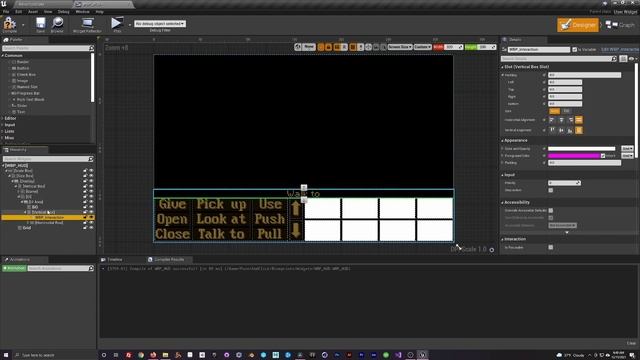Open the File menu
This screenshot has height=360, width=640.
pos(6,12)
